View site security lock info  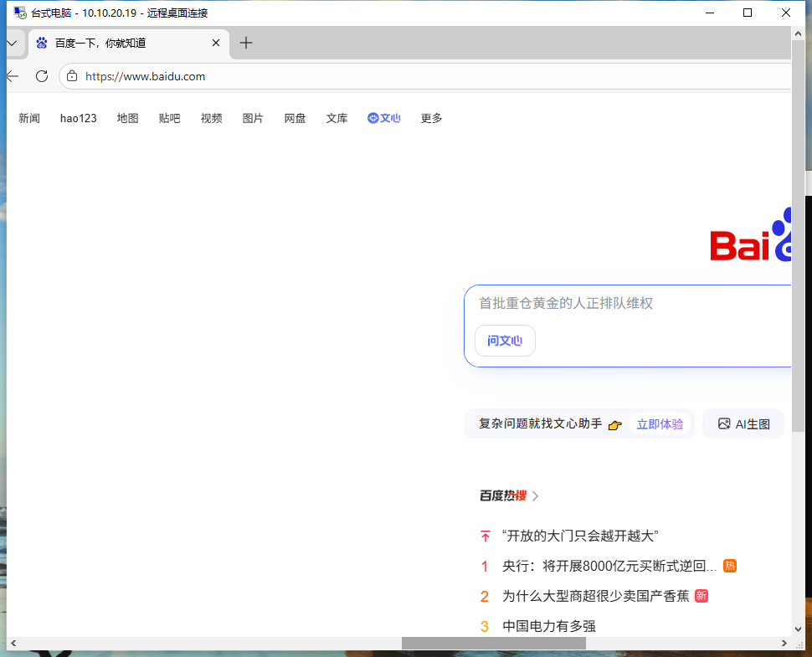tap(72, 77)
